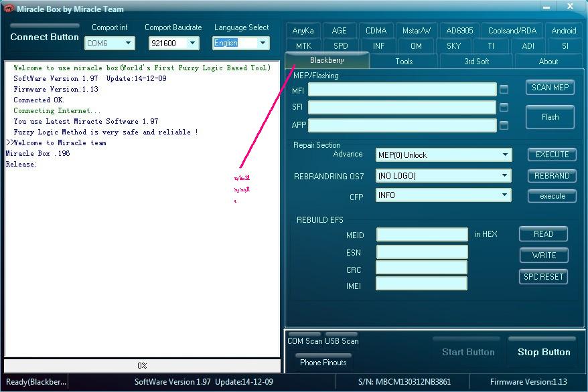
Task: Switch to the TI tab
Action: tap(491, 46)
